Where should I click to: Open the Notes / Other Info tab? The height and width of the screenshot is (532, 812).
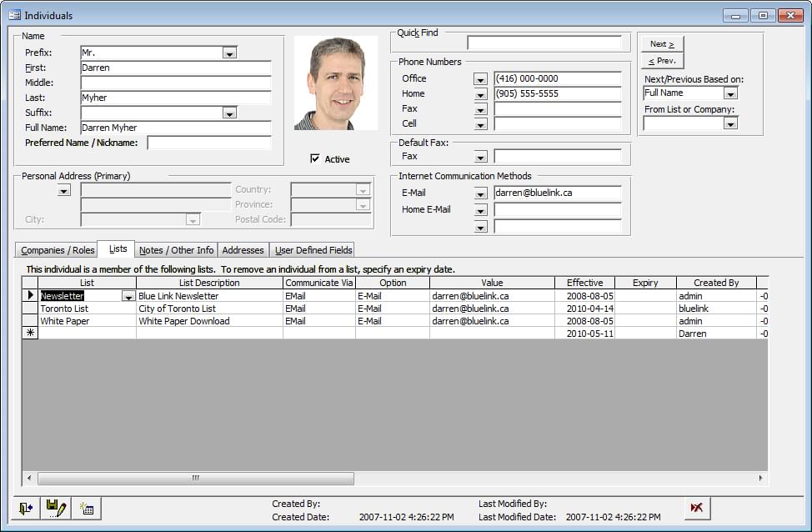(x=176, y=250)
